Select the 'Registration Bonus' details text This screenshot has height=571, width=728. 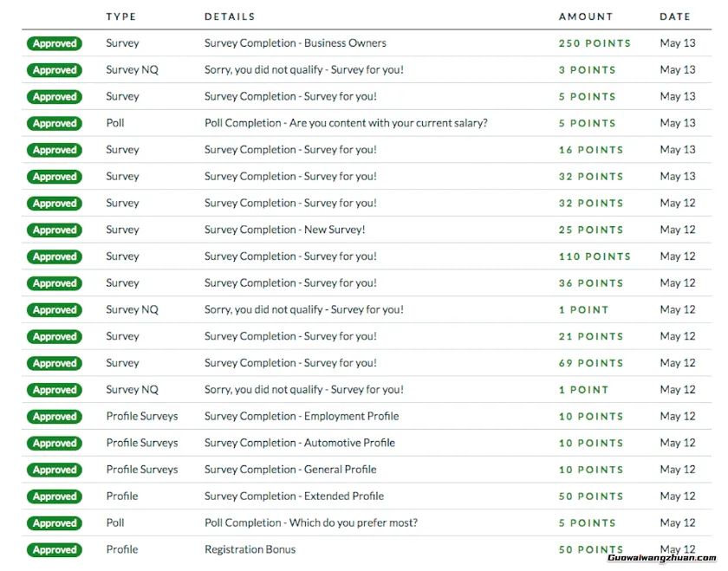pyautogui.click(x=250, y=550)
